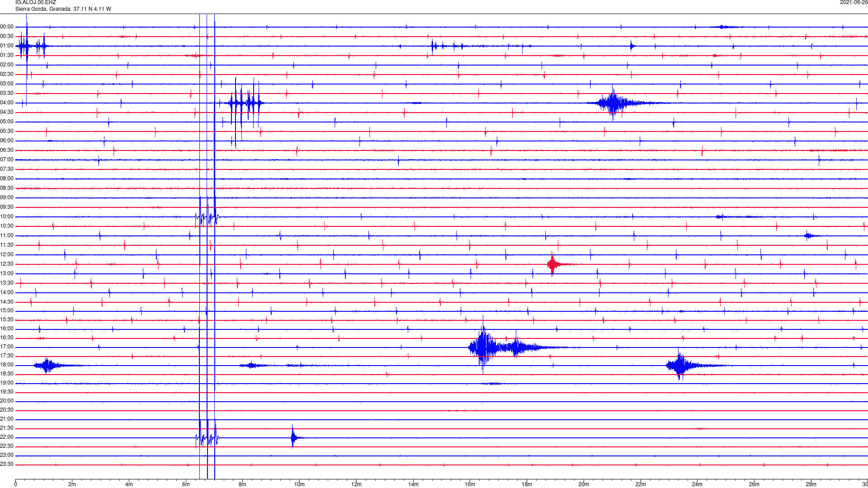Viewport: 868px width, 488px height.
Task: Click the 12m axis tick label
Action: [x=356, y=485]
